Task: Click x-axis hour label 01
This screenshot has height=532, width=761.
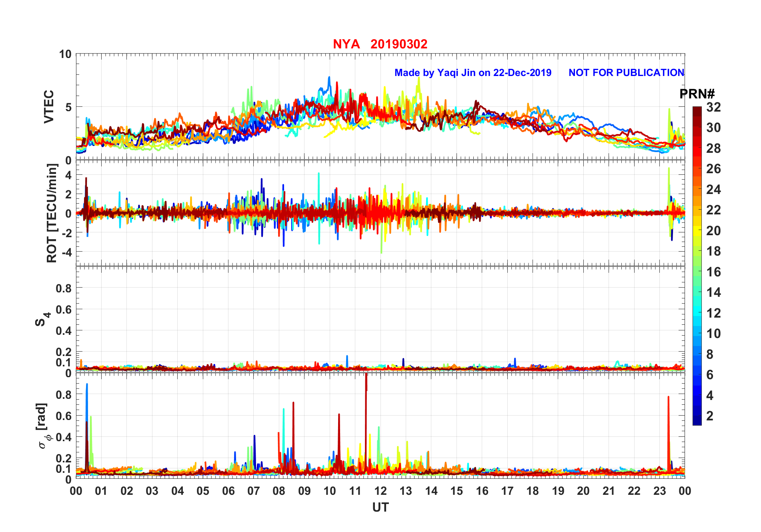Action: coord(101,491)
